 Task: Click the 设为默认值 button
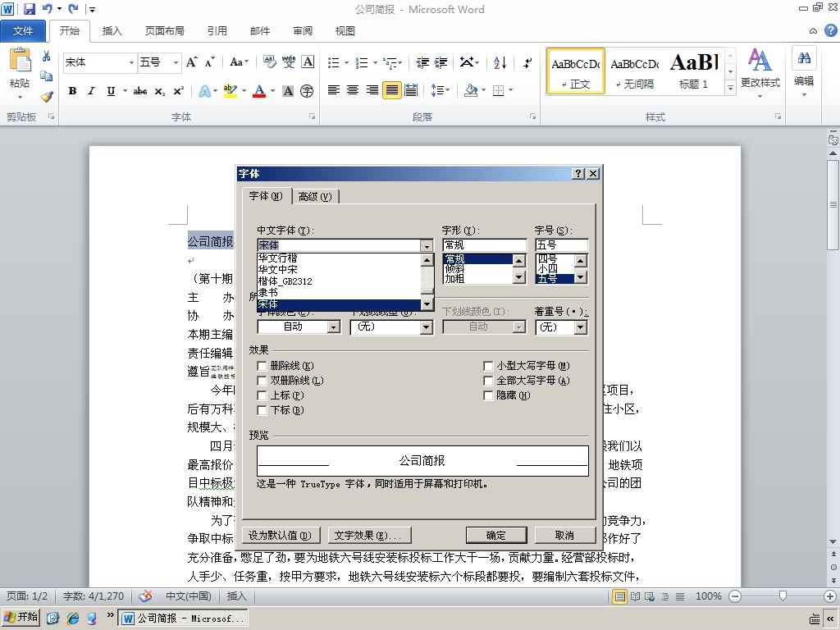[x=281, y=535]
